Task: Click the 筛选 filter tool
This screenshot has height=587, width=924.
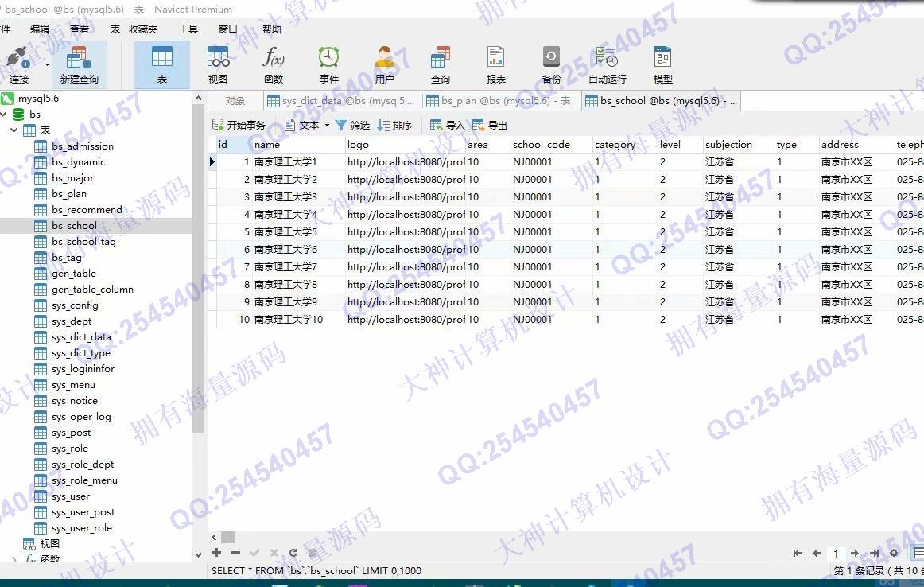Action: pos(352,125)
